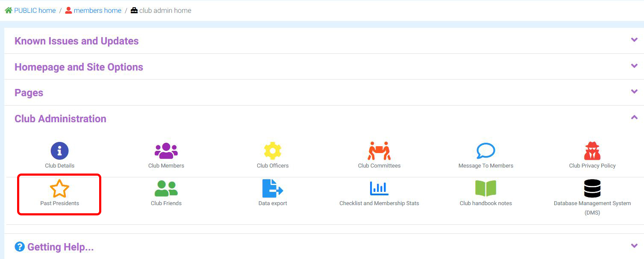This screenshot has width=644, height=259.
Task: Open the Past Presidents star icon
Action: point(59,188)
